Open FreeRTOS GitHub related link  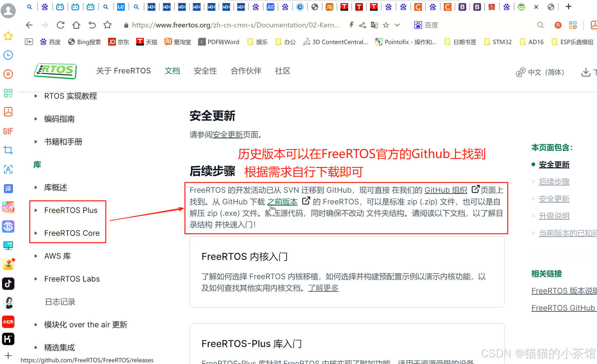[564, 308]
